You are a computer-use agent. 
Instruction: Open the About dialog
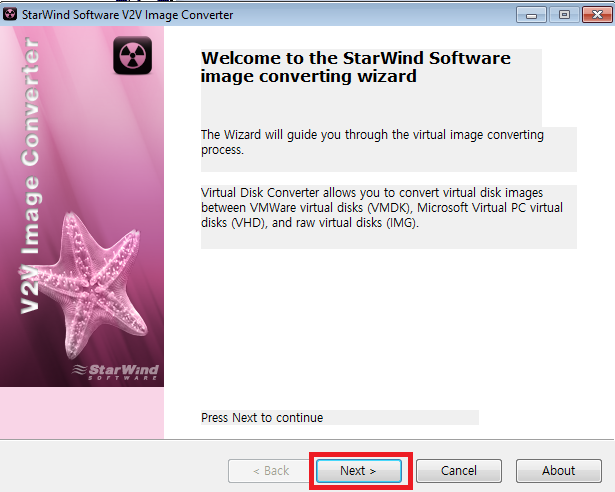point(559,470)
